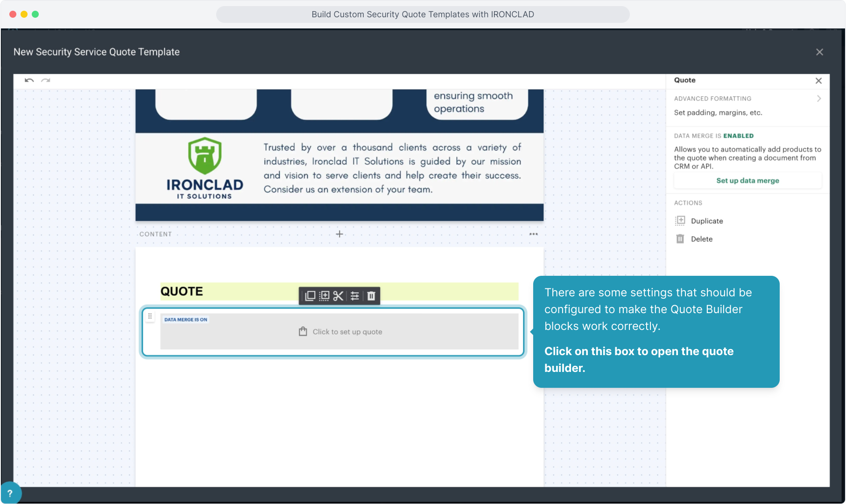This screenshot has width=846, height=504.
Task: Click the CONTENT section label
Action: (155, 234)
